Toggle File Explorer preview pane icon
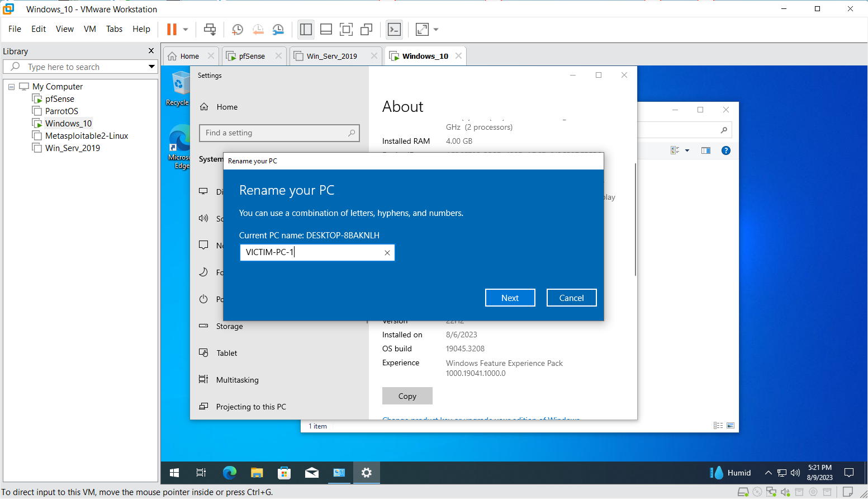This screenshot has height=499, width=868. tap(706, 150)
